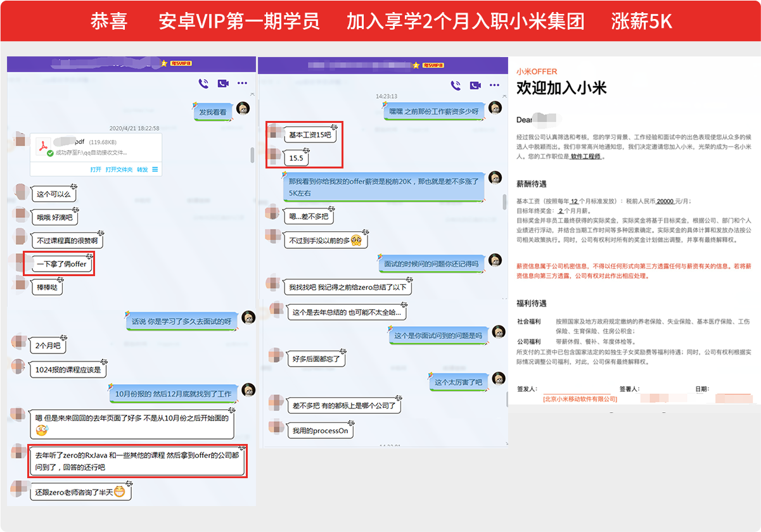Expand three-dot menu in middle chat header
This screenshot has width=761, height=532.
(494, 85)
